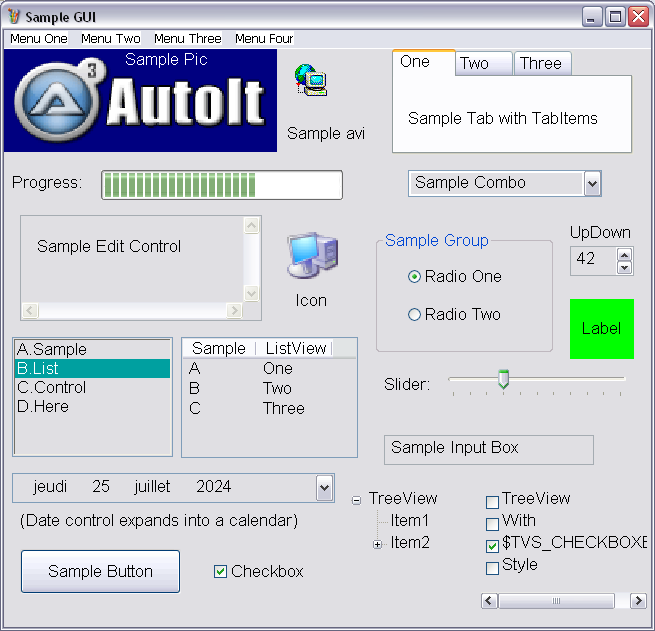Image resolution: width=655 pixels, height=631 pixels.
Task: Click the green Label box
Action: click(x=602, y=329)
